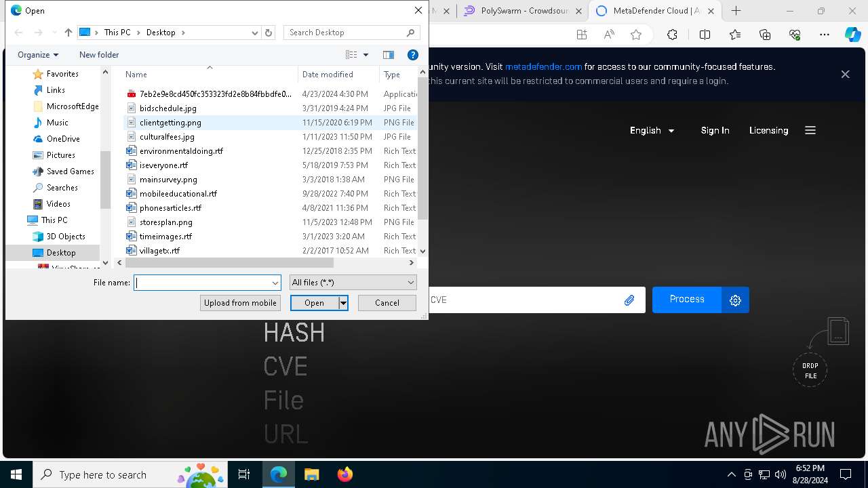Toggle the preview pane icon
This screenshot has width=868, height=488.
[x=388, y=55]
